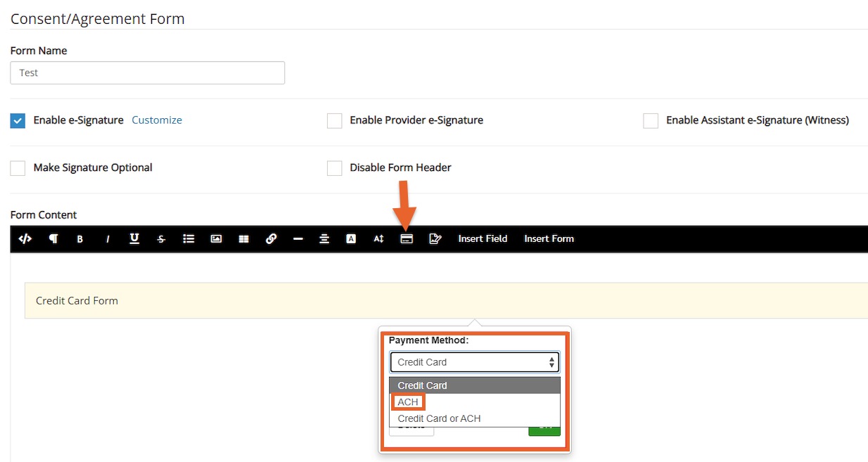Open the text alignment tool
This screenshot has height=462, width=868.
pos(324,239)
